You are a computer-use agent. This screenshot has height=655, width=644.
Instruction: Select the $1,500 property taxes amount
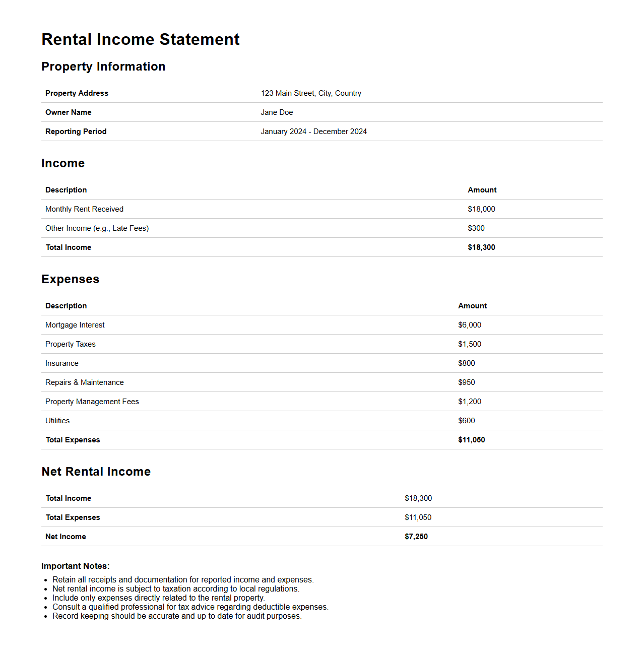[469, 344]
